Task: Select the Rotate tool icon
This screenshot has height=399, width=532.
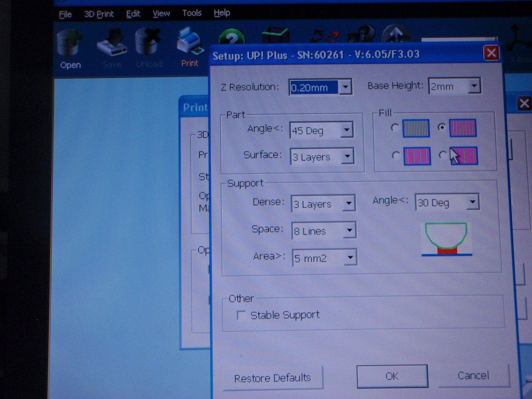Action: (x=361, y=34)
